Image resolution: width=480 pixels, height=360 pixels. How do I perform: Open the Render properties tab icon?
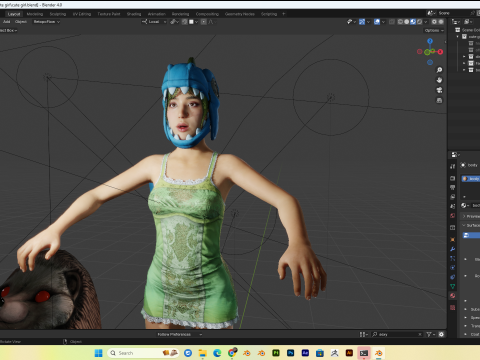click(x=453, y=178)
